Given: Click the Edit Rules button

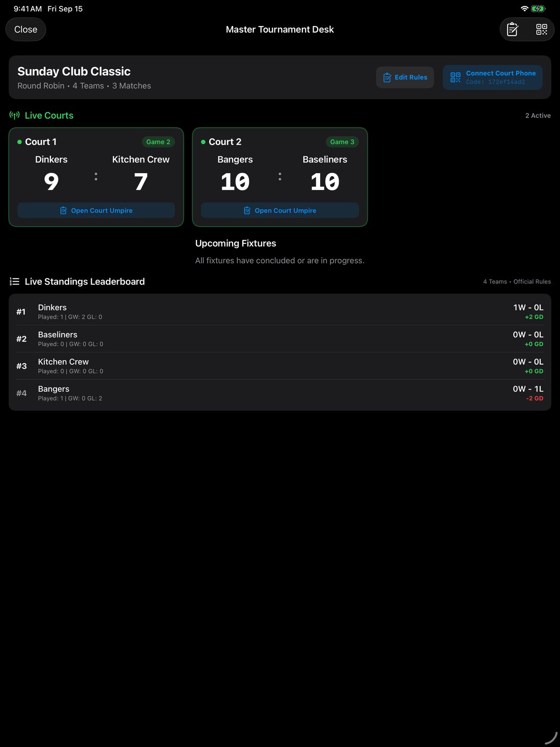Looking at the screenshot, I should coord(405,77).
